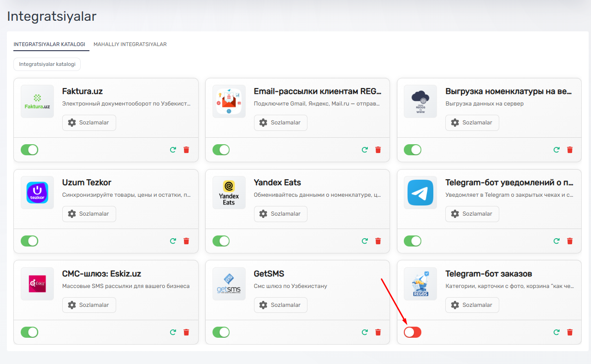Click trash icon on Email-рассылки card
The height and width of the screenshot is (364, 591).
(x=378, y=150)
